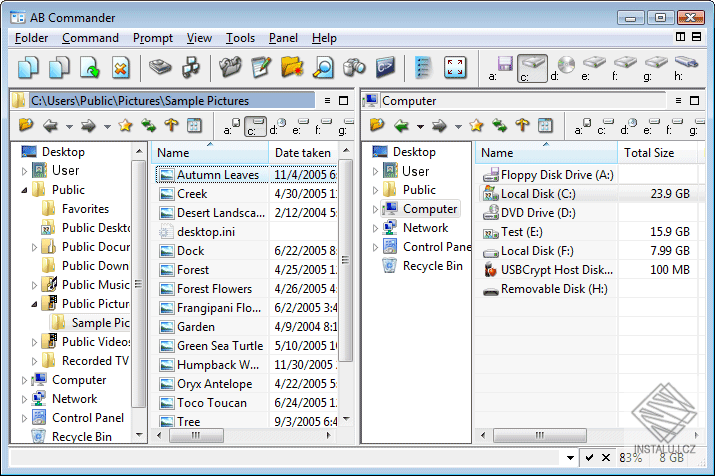Click the Favorites star in right panel
Image resolution: width=715 pixels, height=476 pixels.
(x=477, y=125)
